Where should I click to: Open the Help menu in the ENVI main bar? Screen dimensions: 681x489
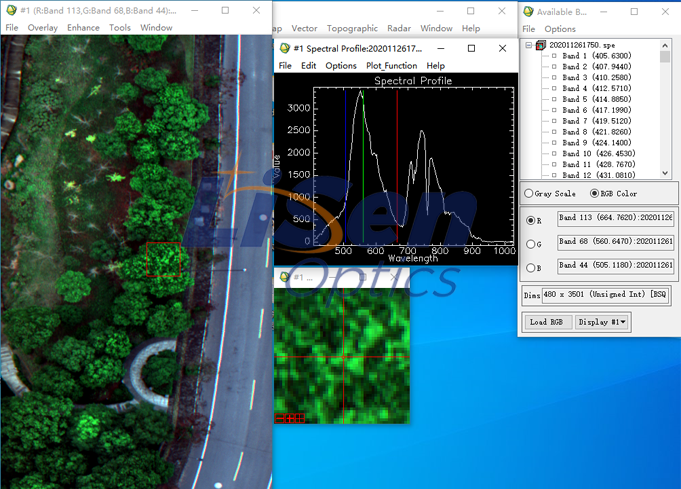[471, 28]
